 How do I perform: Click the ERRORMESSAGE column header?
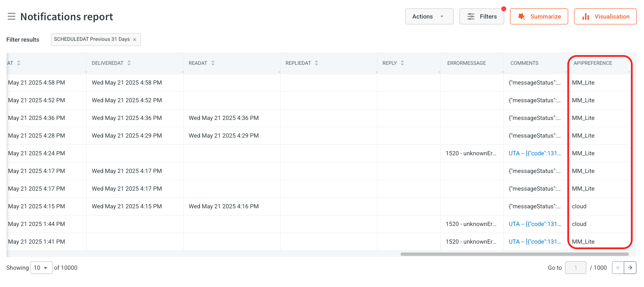click(x=466, y=63)
